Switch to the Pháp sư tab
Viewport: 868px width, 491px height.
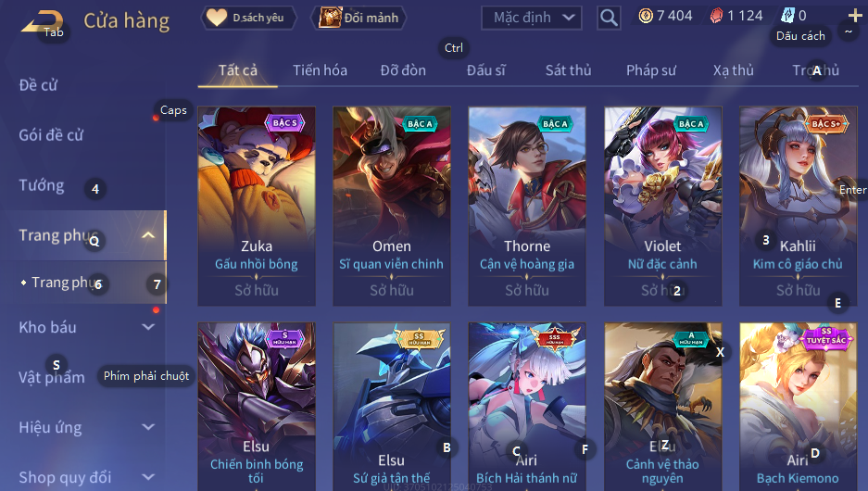tap(651, 70)
